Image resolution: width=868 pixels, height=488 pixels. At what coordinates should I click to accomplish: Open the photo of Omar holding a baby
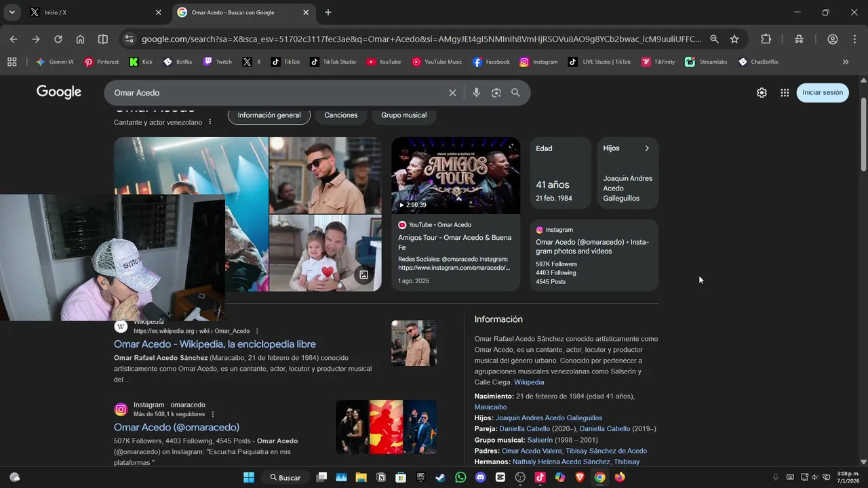point(325,253)
